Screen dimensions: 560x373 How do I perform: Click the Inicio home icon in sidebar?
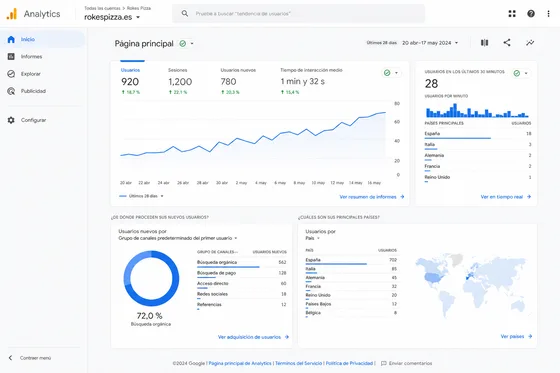[x=11, y=39]
